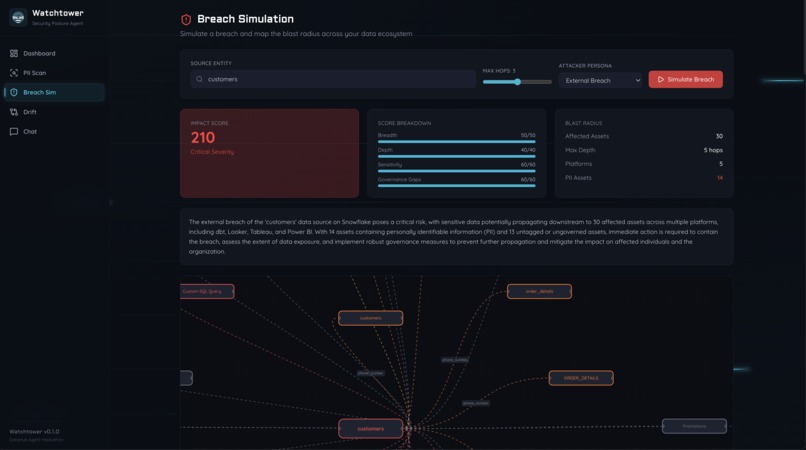This screenshot has height=450, width=806.
Task: Select the lowercase order_details graph node
Action: click(539, 292)
